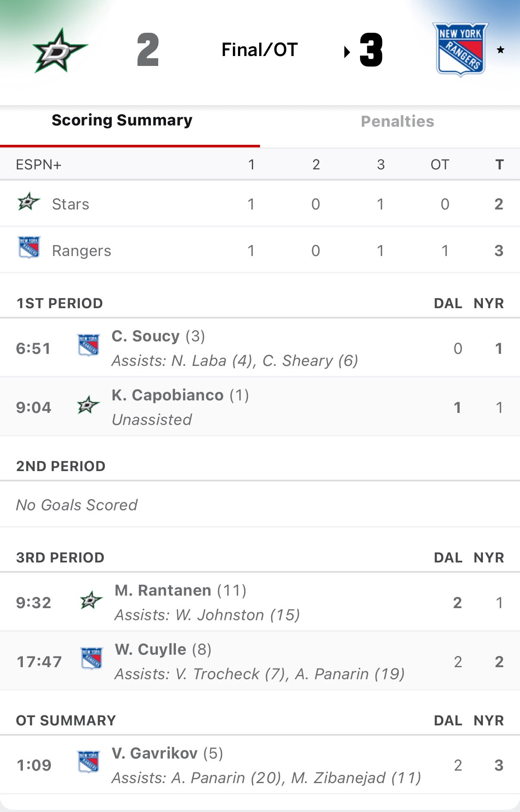The height and width of the screenshot is (812, 520).
Task: Open W. Cuylle player link
Action: (150, 650)
